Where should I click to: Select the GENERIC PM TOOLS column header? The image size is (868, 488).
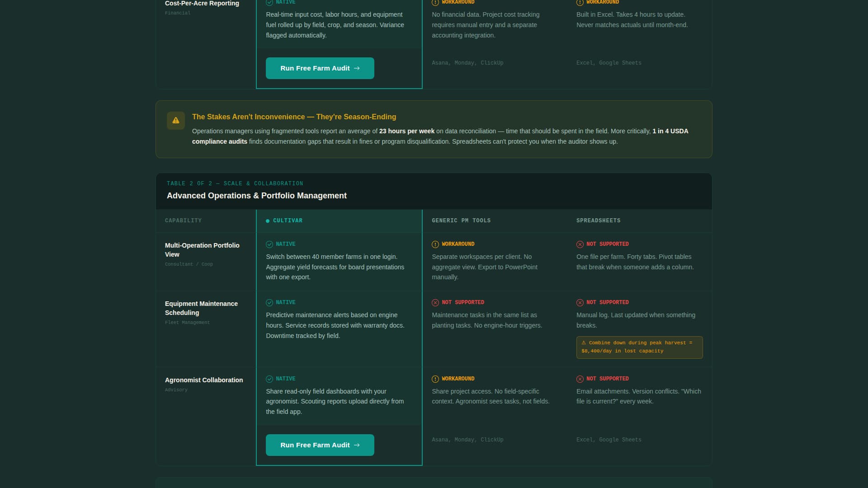click(x=461, y=221)
